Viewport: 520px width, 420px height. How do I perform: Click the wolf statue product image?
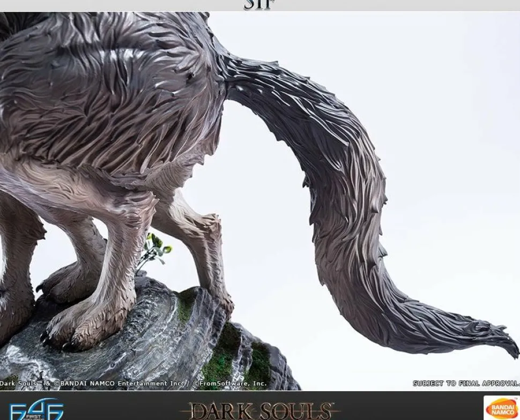(x=260, y=201)
